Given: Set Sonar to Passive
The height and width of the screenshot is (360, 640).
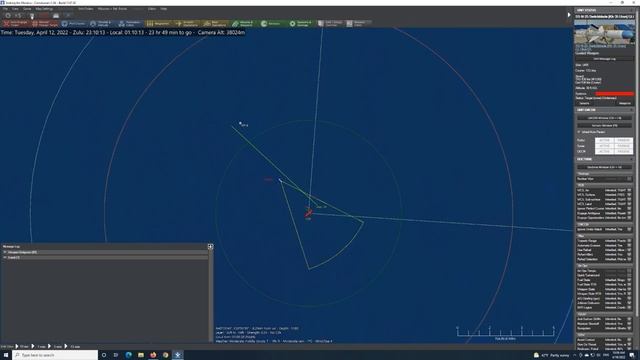Looking at the screenshot, I should point(623,146).
